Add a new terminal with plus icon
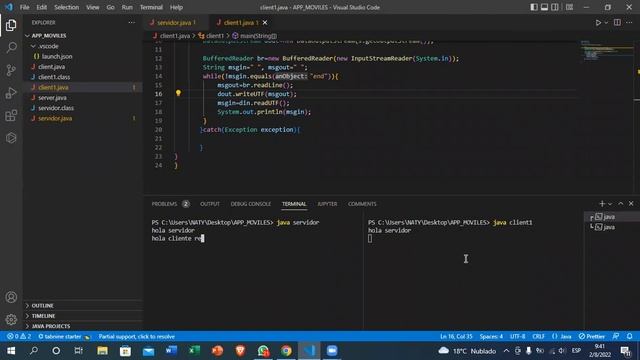Screen dimensions: 640x360 pos(602,203)
